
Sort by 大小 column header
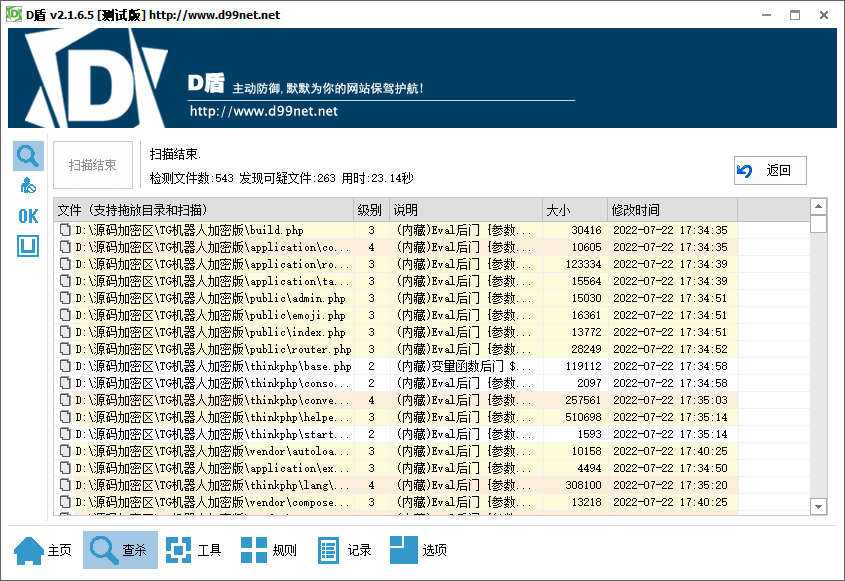pyautogui.click(x=575, y=210)
